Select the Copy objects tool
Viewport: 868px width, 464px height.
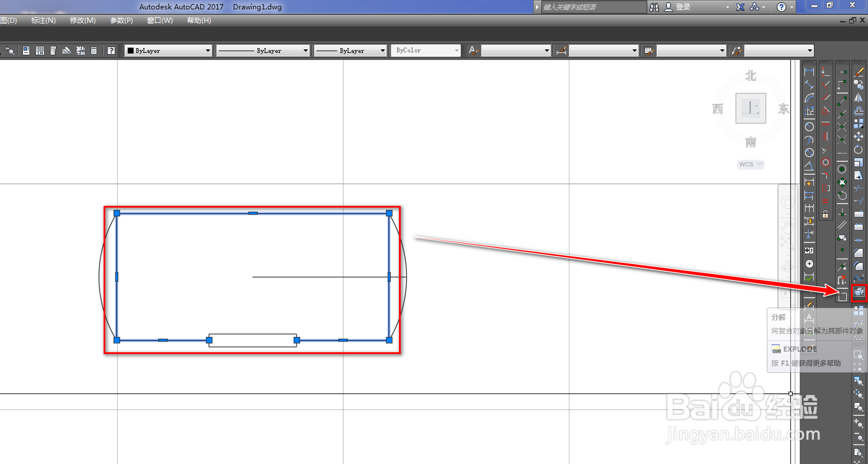[x=859, y=84]
